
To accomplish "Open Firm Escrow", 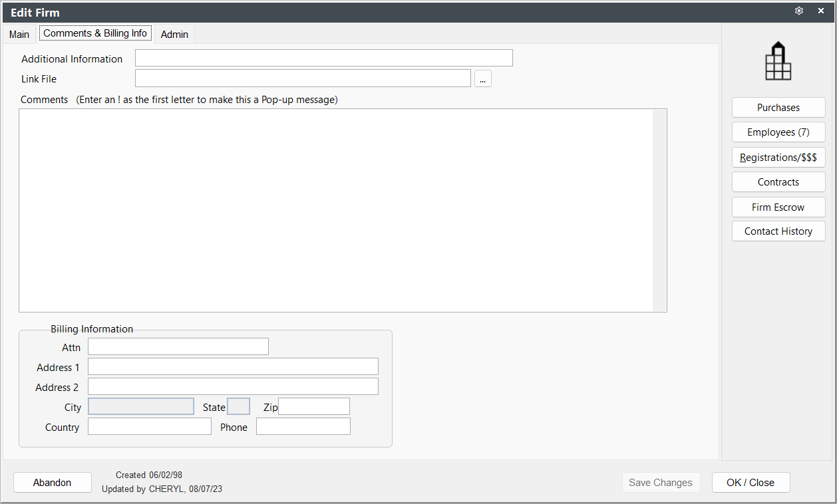I will [x=778, y=207].
